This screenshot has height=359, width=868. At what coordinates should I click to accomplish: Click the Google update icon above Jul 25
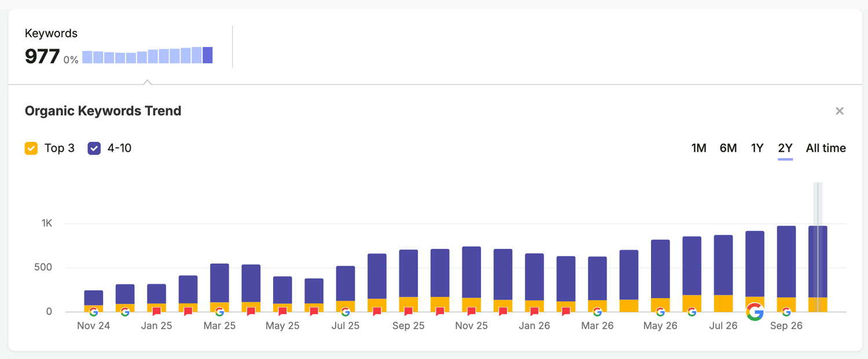click(x=345, y=312)
